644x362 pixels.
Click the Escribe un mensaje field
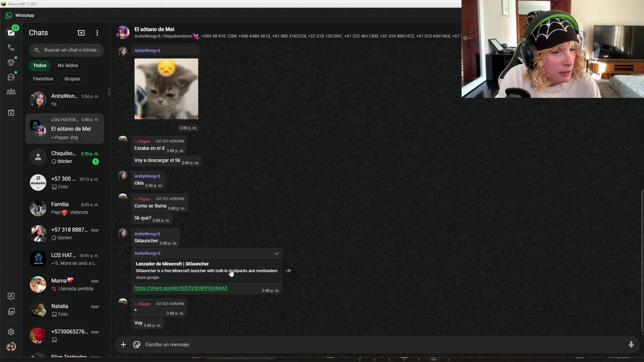[x=382, y=344]
